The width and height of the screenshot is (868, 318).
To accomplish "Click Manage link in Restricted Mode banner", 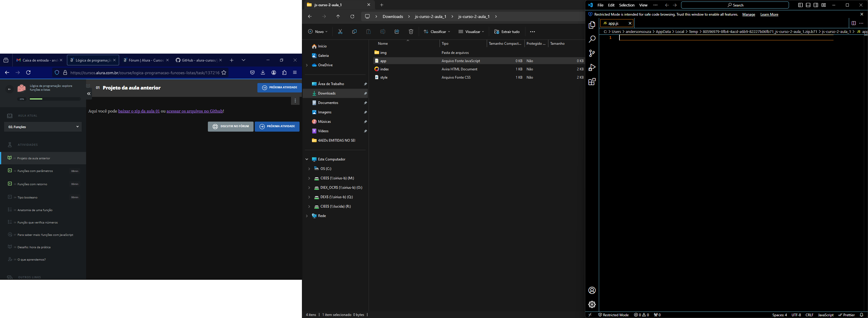I will [x=748, y=14].
